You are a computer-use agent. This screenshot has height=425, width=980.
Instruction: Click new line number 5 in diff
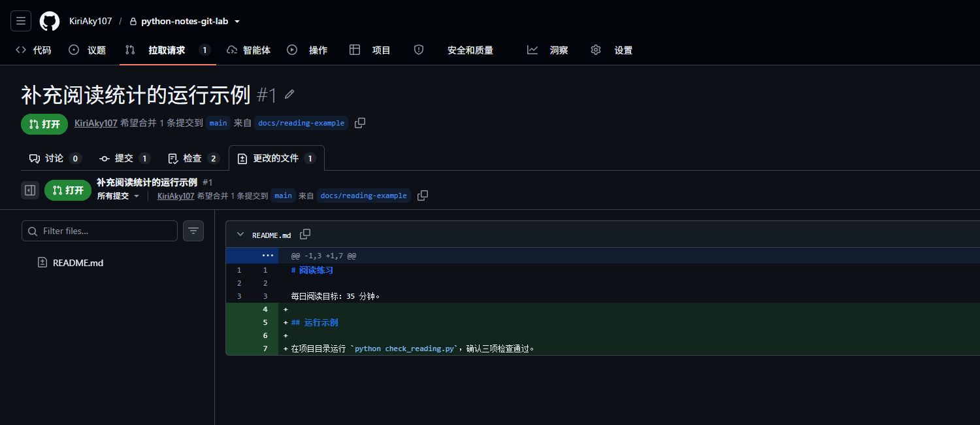tap(265, 322)
